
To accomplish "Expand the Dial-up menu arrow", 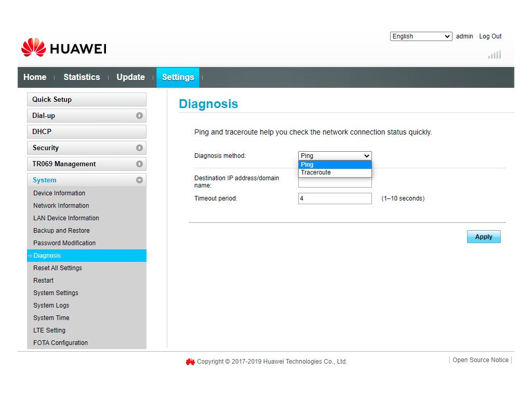I will pyautogui.click(x=139, y=116).
